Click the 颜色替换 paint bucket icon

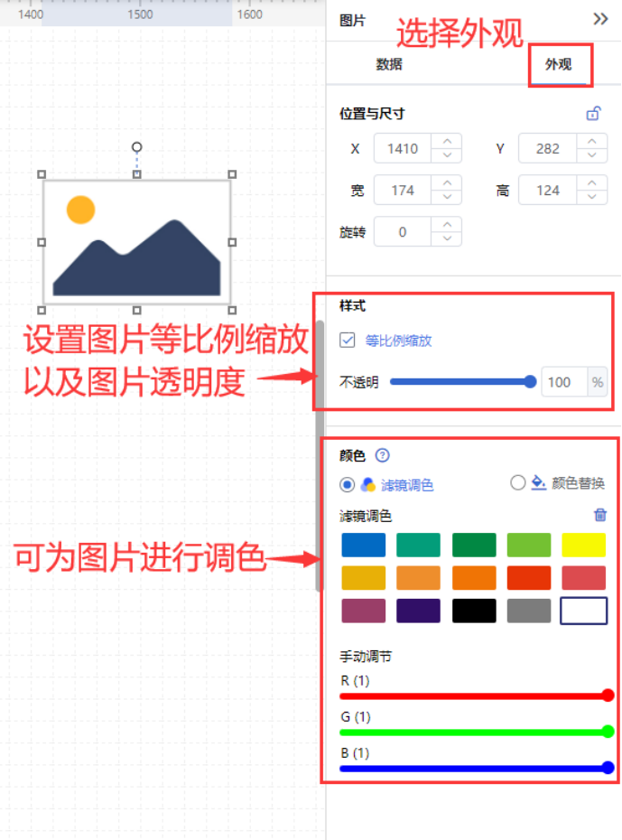pyautogui.click(x=538, y=482)
